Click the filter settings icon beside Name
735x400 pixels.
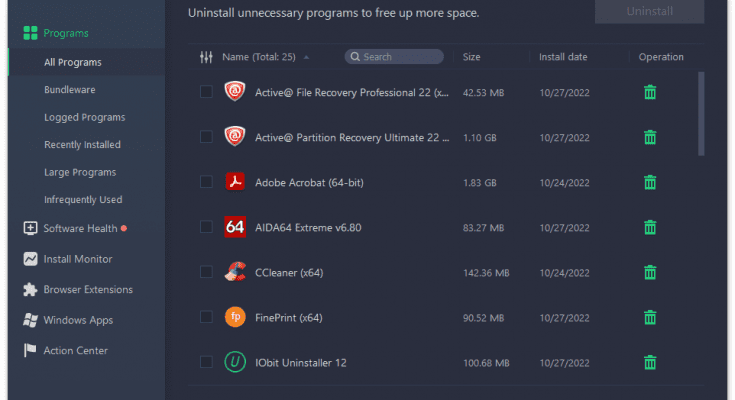click(206, 57)
